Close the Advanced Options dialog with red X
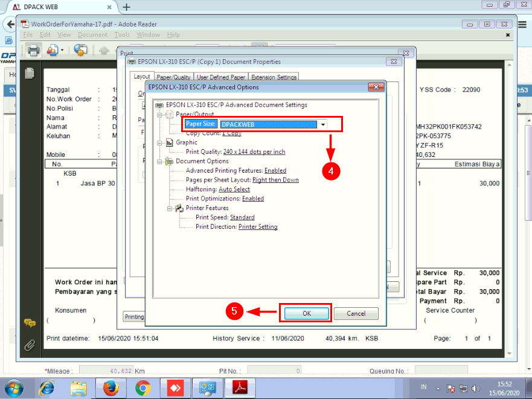Screen dimensions: 532x399 (376, 87)
